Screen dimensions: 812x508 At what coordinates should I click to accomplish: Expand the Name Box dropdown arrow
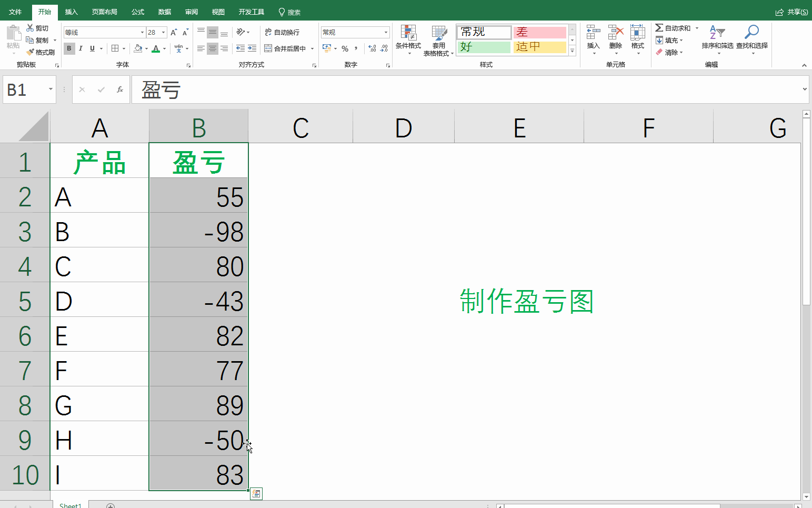tap(51, 89)
